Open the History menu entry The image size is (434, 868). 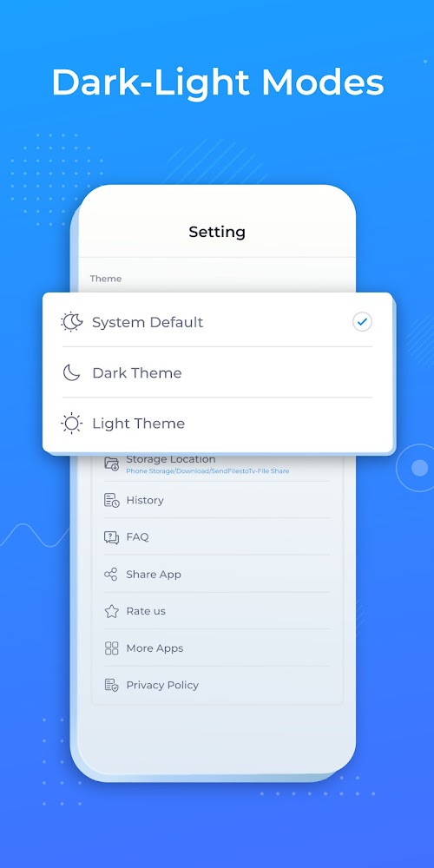click(x=216, y=501)
